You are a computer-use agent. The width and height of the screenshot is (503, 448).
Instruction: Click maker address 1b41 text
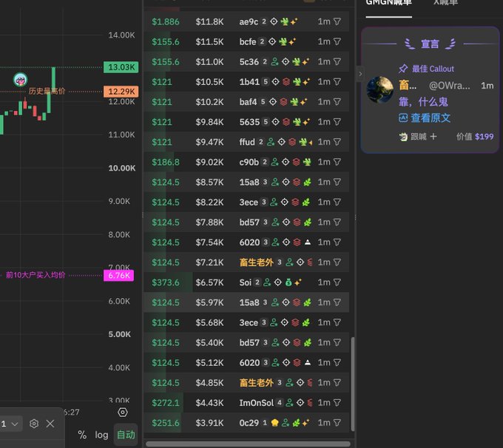pos(249,82)
